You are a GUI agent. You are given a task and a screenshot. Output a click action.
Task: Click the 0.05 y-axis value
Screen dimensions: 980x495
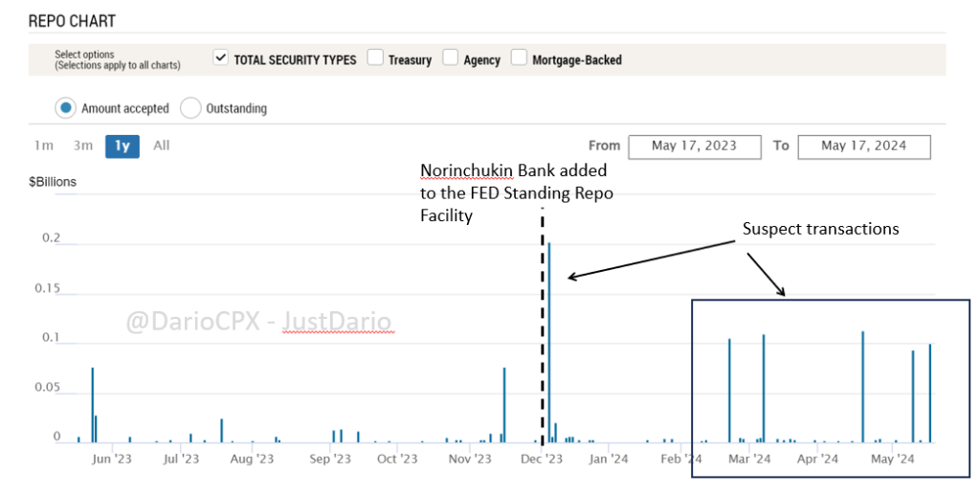48,388
